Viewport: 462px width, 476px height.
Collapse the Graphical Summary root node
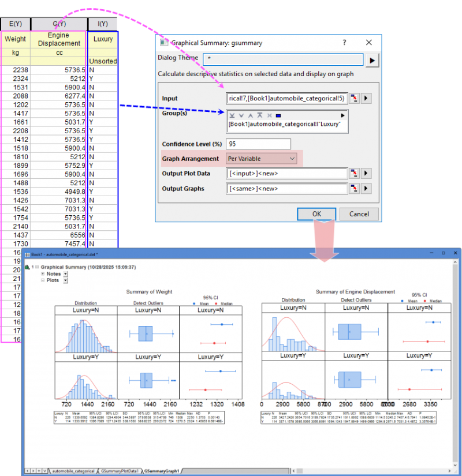click(36, 267)
